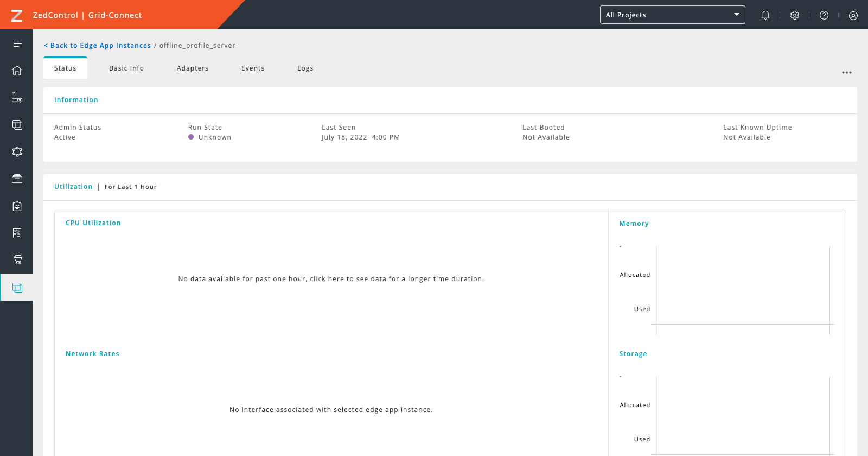Click the Memory chart Allocated label
The image size is (868, 456).
[635, 275]
